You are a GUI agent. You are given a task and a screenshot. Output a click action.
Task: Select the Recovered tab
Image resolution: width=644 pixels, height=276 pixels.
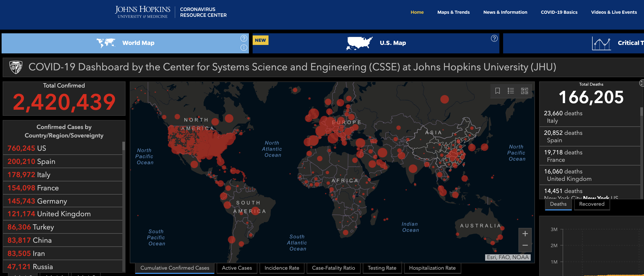coord(592,204)
